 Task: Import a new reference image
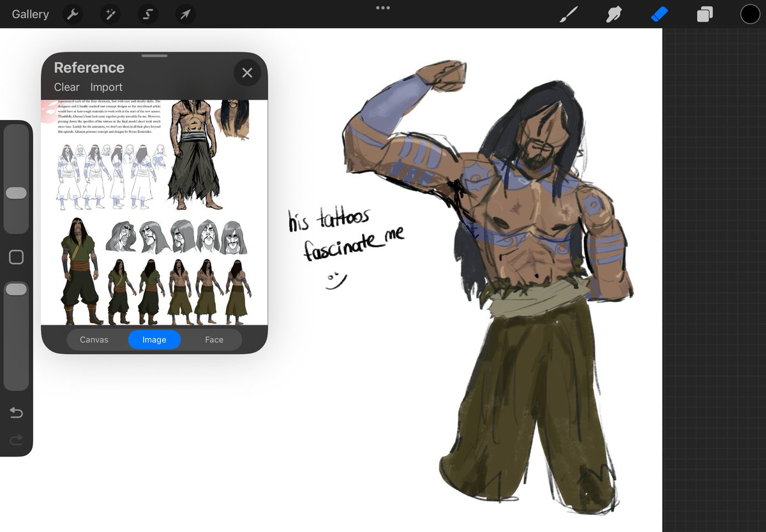pyautogui.click(x=106, y=87)
